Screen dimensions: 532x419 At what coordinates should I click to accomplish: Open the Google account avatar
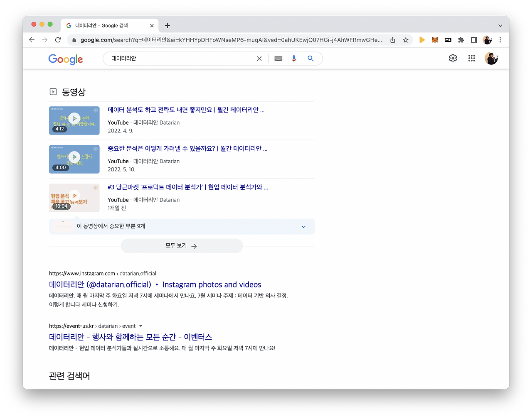(491, 58)
